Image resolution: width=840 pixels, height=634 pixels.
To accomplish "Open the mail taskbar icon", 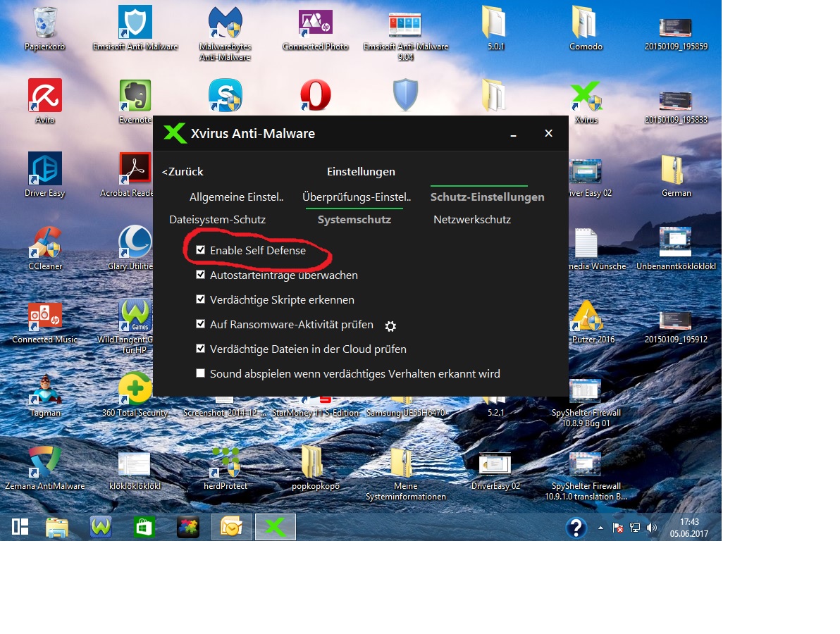I will pyautogui.click(x=231, y=527).
